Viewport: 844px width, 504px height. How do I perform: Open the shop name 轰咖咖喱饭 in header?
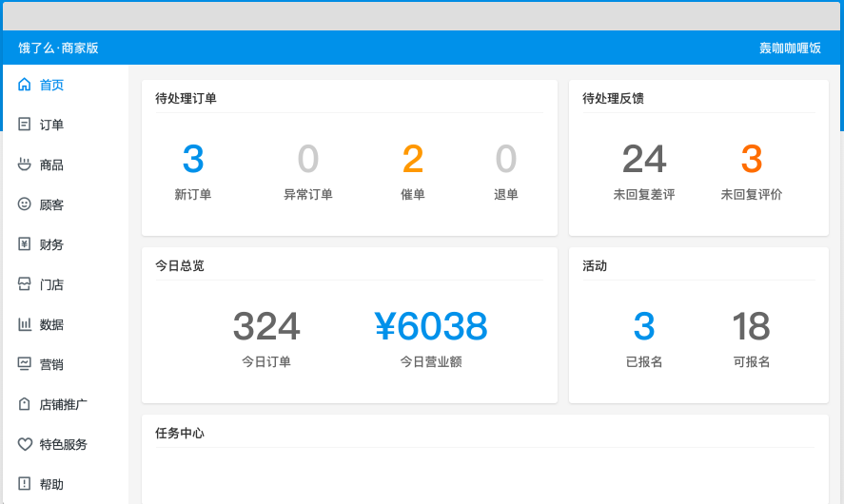[790, 48]
